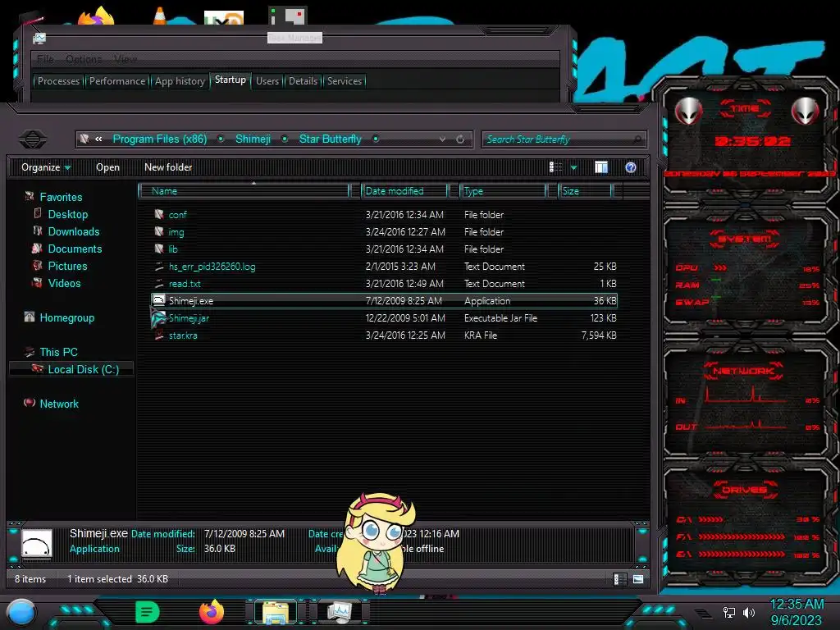This screenshot has width=840, height=630.
Task: Sort files by Date modified column
Action: click(404, 190)
